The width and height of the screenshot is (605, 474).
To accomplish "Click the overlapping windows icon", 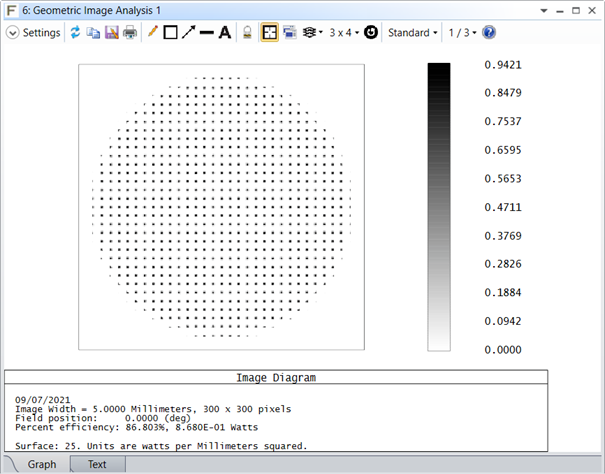I will (x=289, y=32).
